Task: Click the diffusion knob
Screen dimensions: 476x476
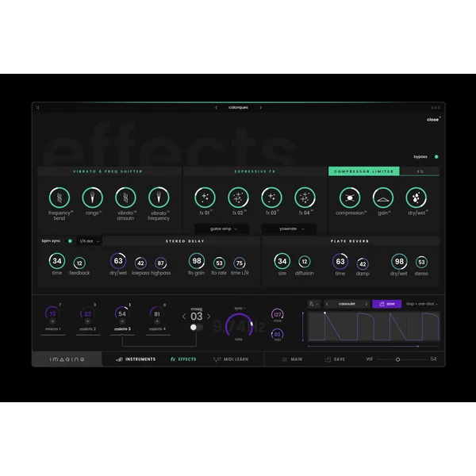Action: (305, 262)
